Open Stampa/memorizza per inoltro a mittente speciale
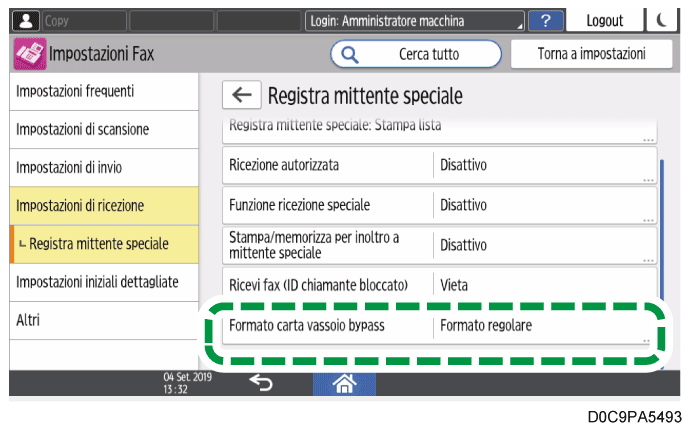691x427 pixels. pyautogui.click(x=439, y=245)
